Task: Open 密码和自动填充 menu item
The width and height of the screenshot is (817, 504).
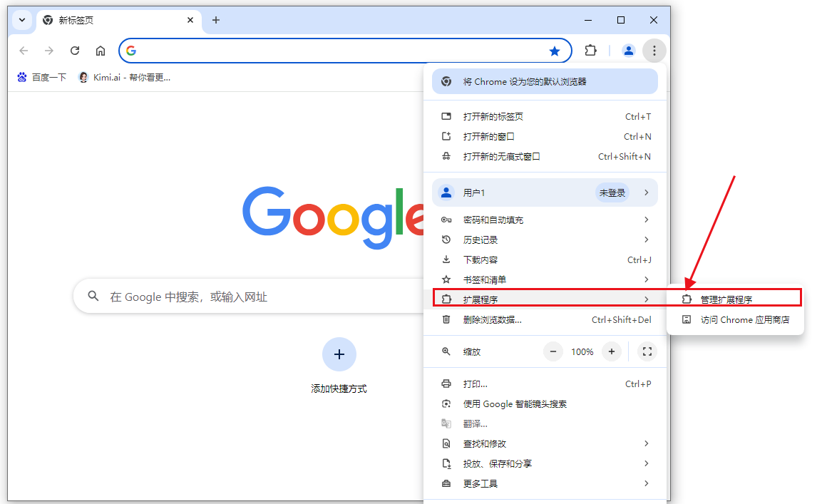Action: (545, 220)
